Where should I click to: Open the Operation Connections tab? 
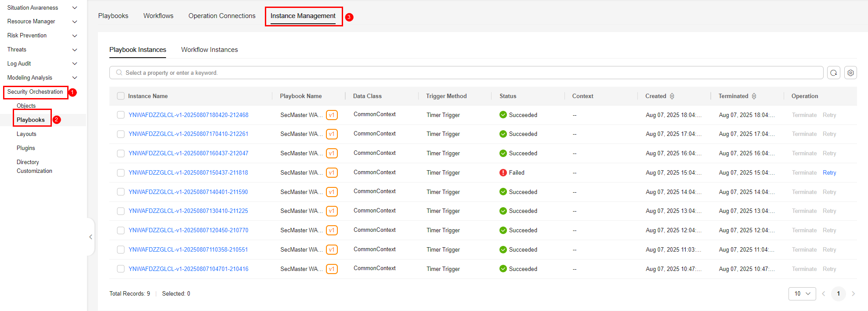tap(222, 16)
